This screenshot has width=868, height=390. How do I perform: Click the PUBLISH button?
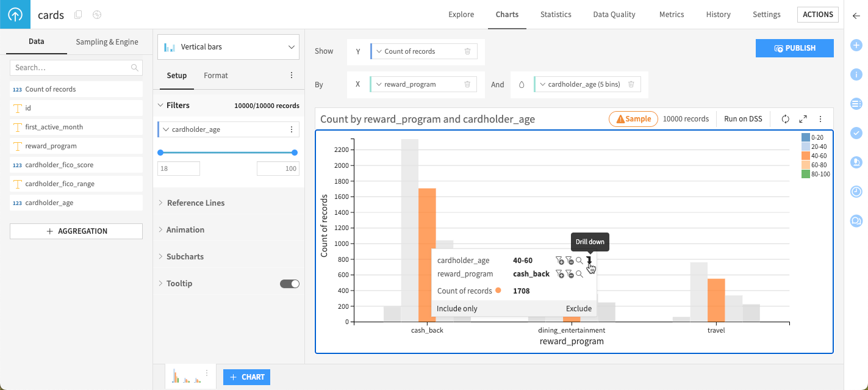click(x=794, y=48)
